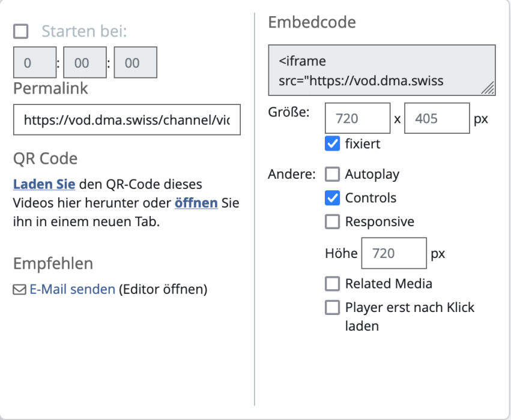511x420 pixels.
Task: Enable the Related Media checkbox
Action: pos(332,283)
